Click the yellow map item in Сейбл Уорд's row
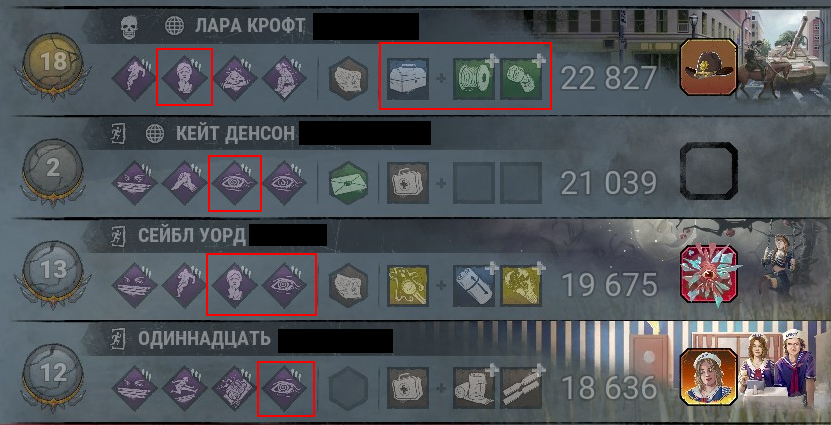The width and height of the screenshot is (831, 425). 408,285
